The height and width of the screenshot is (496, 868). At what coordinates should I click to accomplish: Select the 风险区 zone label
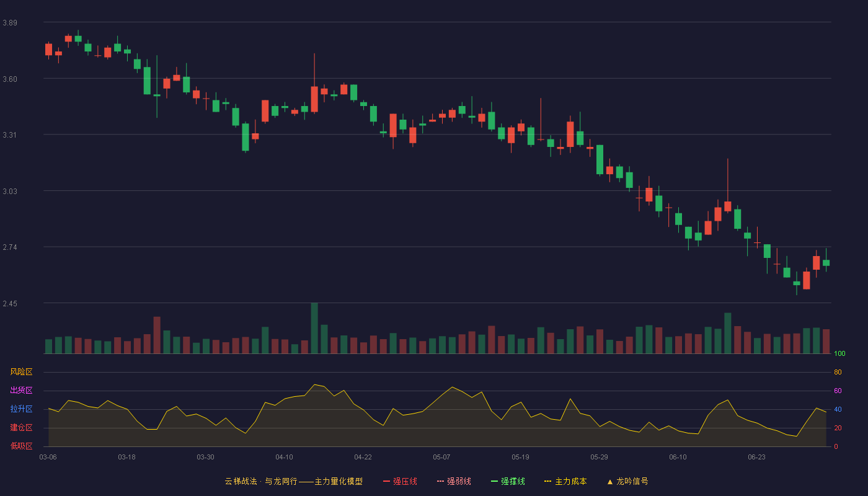point(21,372)
